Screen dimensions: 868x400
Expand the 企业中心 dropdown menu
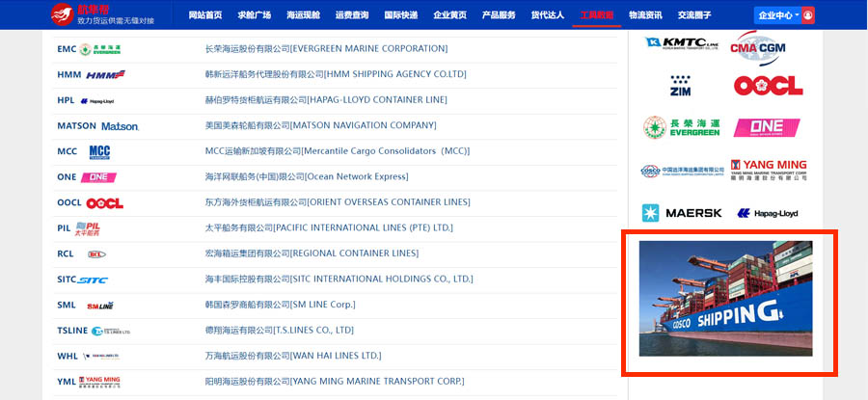coord(778,15)
